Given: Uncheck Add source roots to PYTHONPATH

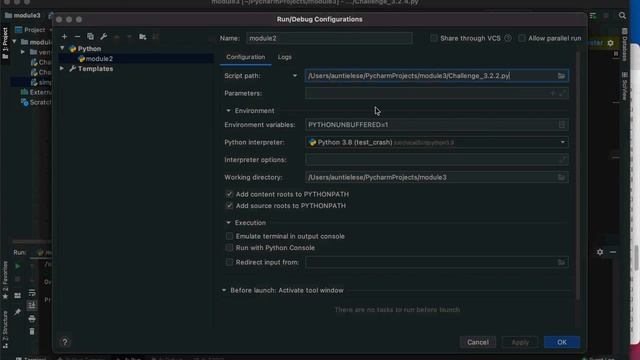Looking at the screenshot, I should 229,206.
